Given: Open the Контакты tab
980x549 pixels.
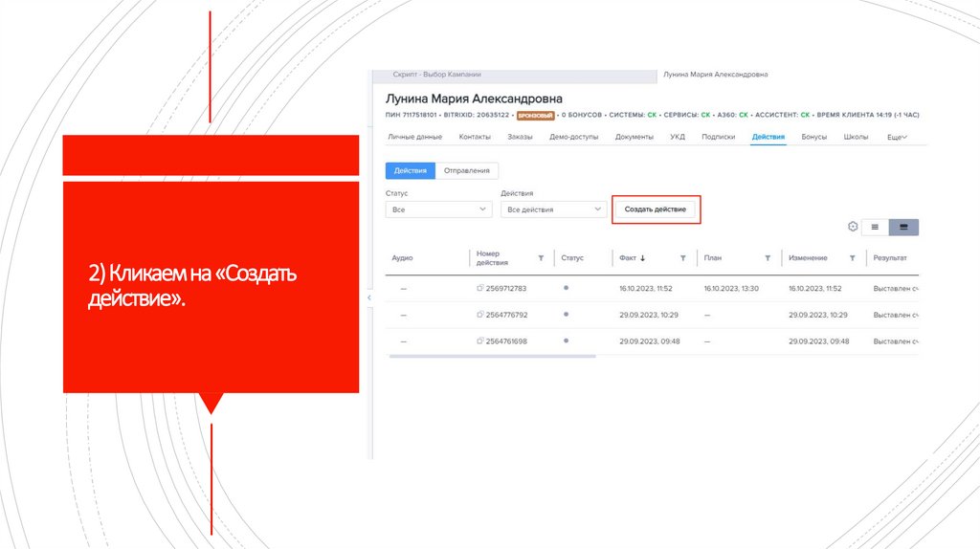Looking at the screenshot, I should coord(475,137).
